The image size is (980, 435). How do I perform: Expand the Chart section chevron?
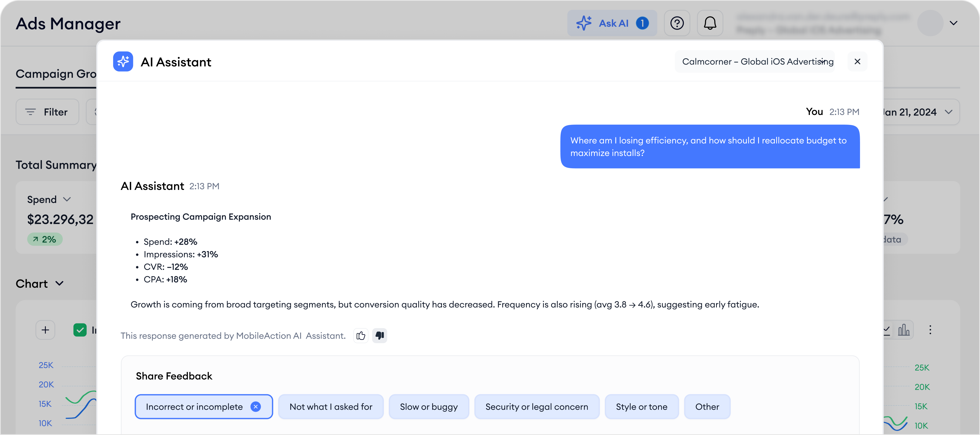point(59,284)
